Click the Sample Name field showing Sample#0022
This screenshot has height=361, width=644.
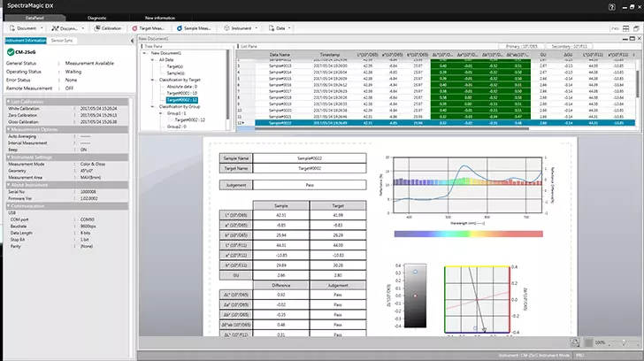(310, 158)
